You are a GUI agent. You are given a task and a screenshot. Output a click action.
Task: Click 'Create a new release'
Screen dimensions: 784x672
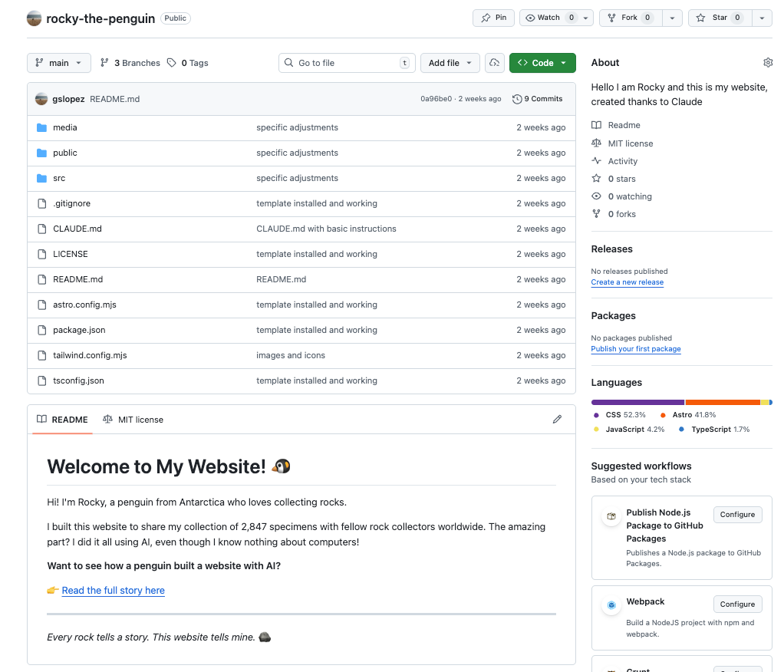[627, 282]
